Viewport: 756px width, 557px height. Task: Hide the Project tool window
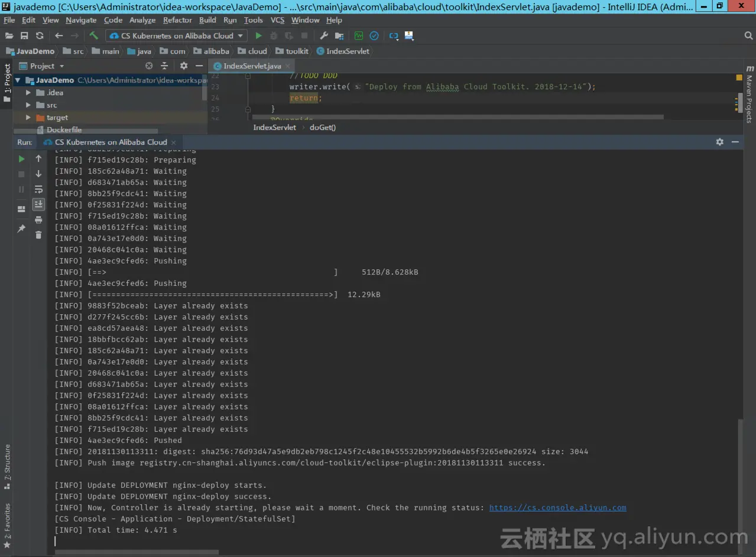click(199, 66)
